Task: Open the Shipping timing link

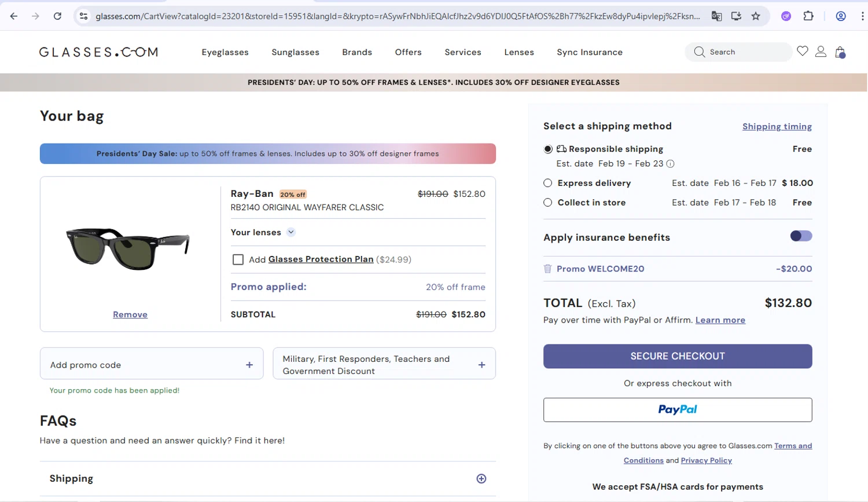Action: tap(777, 126)
